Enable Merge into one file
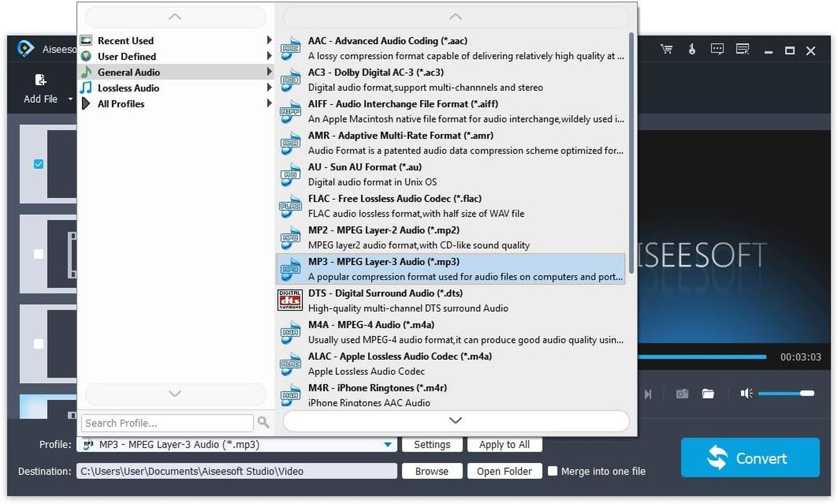This screenshot has height=504, width=838. pos(553,471)
